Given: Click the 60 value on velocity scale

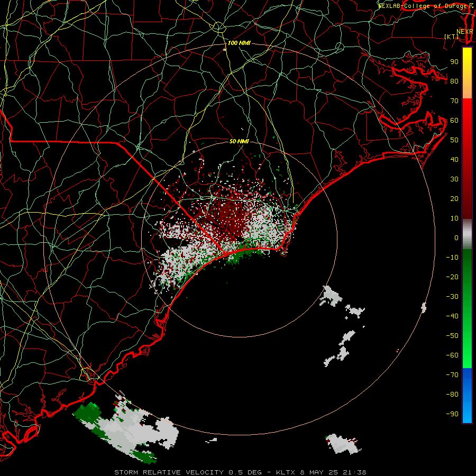Looking at the screenshot, I should 454,120.
